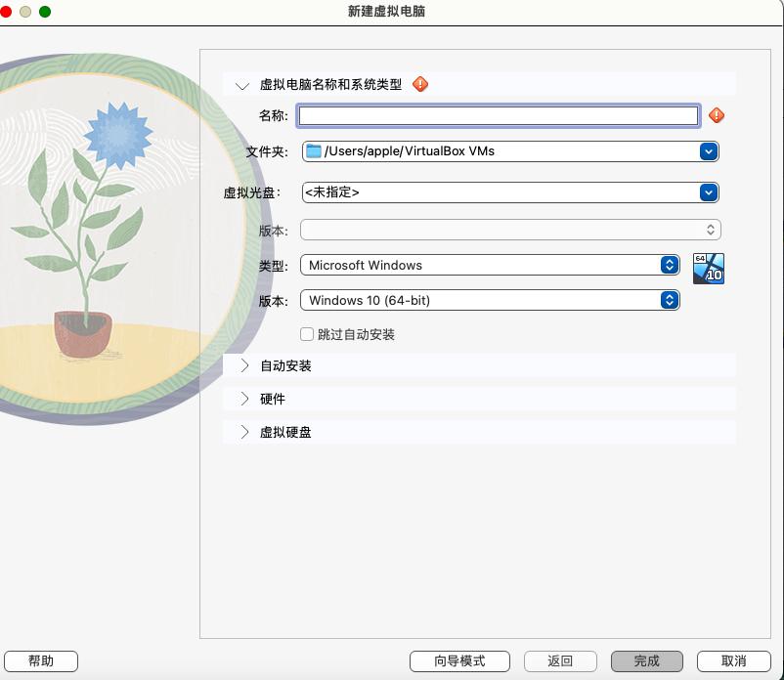
Task: Open the Windows 10 (64-bit) version dropdown
Action: pos(490,300)
